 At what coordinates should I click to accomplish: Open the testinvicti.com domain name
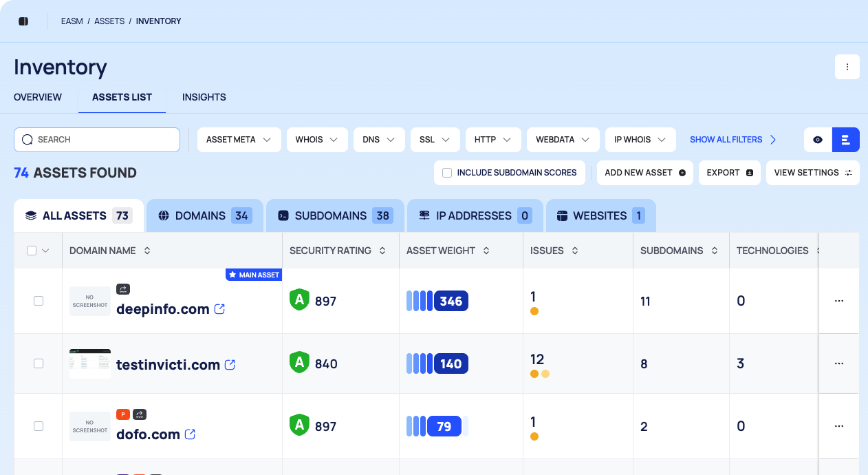pyautogui.click(x=169, y=365)
